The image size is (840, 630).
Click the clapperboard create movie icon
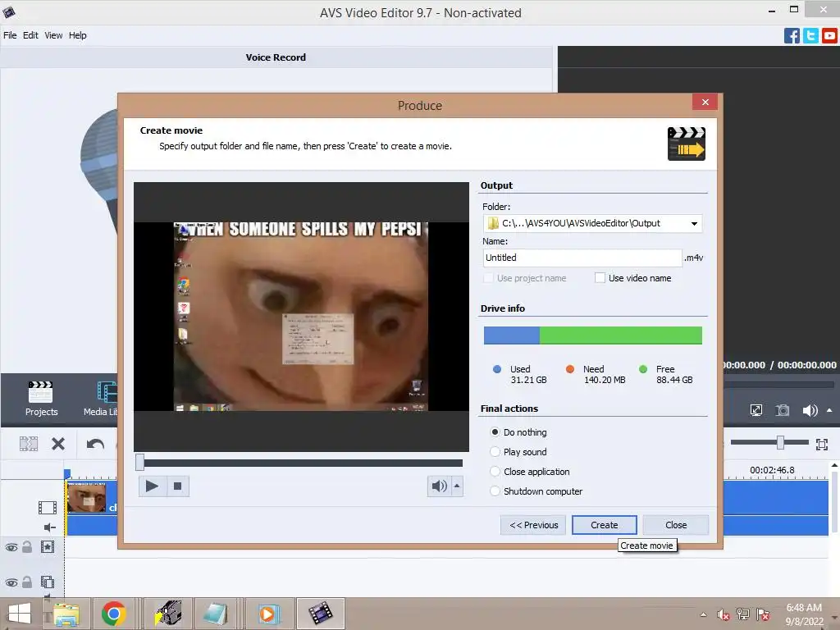click(687, 144)
